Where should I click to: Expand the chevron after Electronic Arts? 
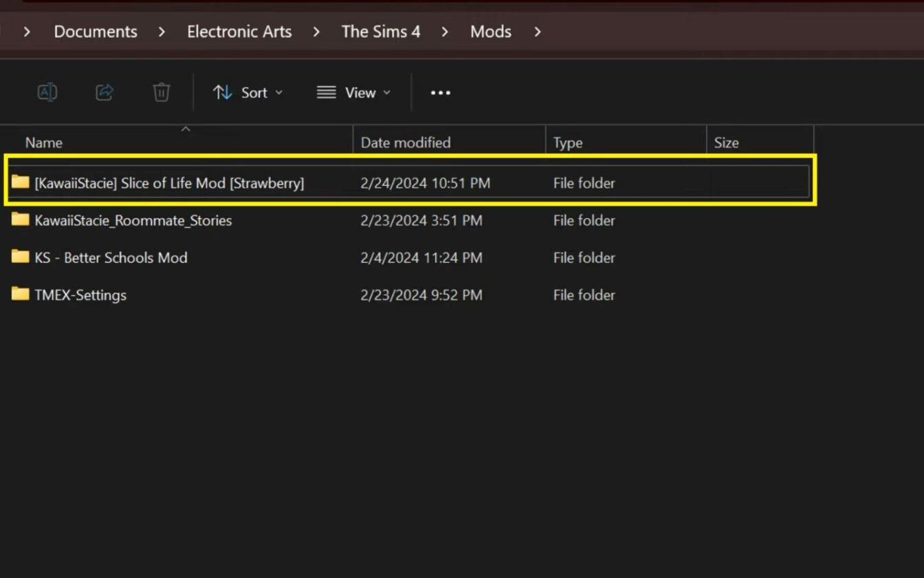tap(317, 32)
